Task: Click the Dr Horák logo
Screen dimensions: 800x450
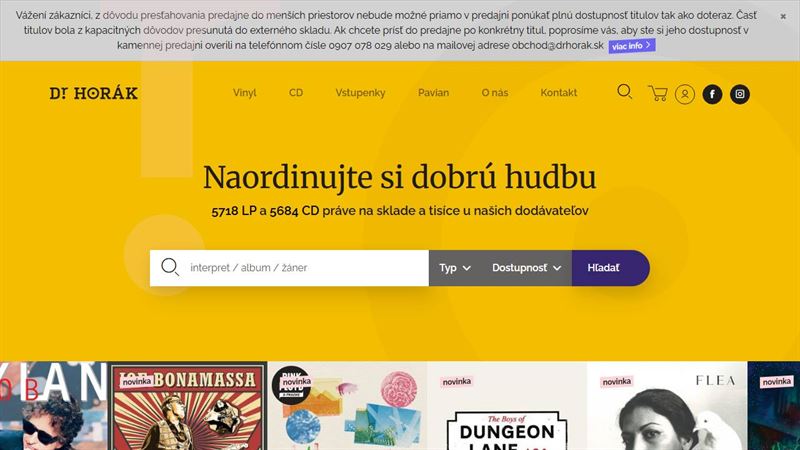Action: 93,93
